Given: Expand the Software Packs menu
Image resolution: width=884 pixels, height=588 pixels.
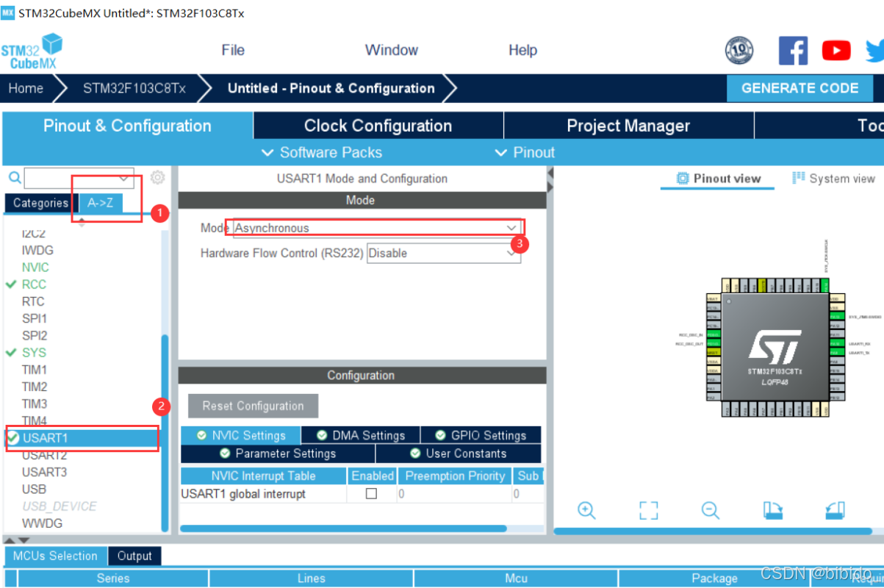Looking at the screenshot, I should [322, 153].
